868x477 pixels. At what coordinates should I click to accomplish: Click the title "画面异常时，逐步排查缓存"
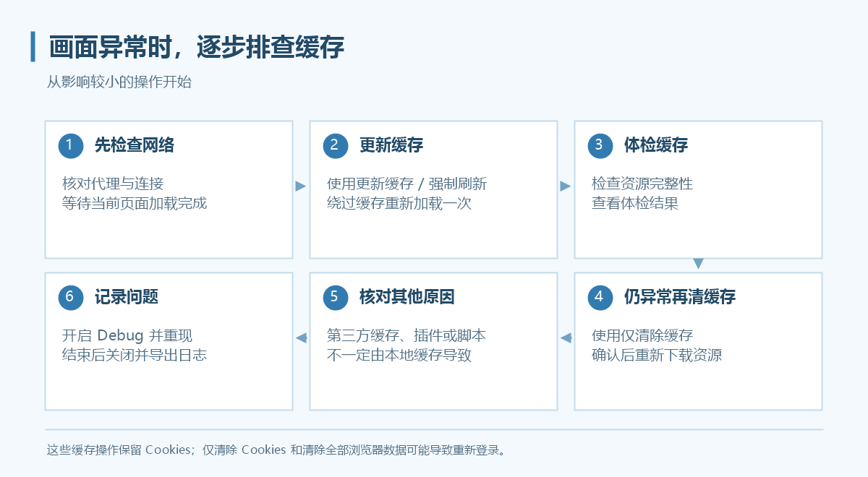[x=197, y=47]
